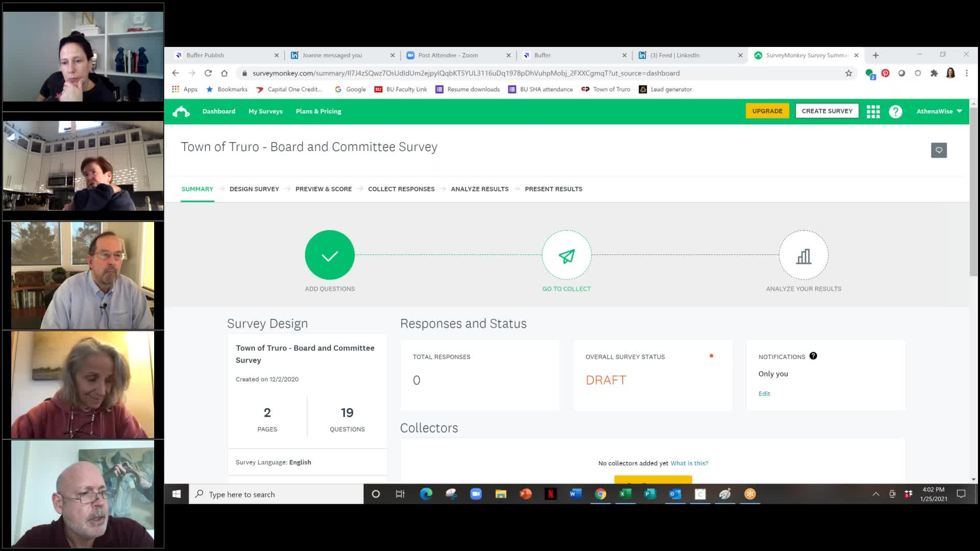
Task: Expand the AthenaWise account dropdown
Action: 939,111
